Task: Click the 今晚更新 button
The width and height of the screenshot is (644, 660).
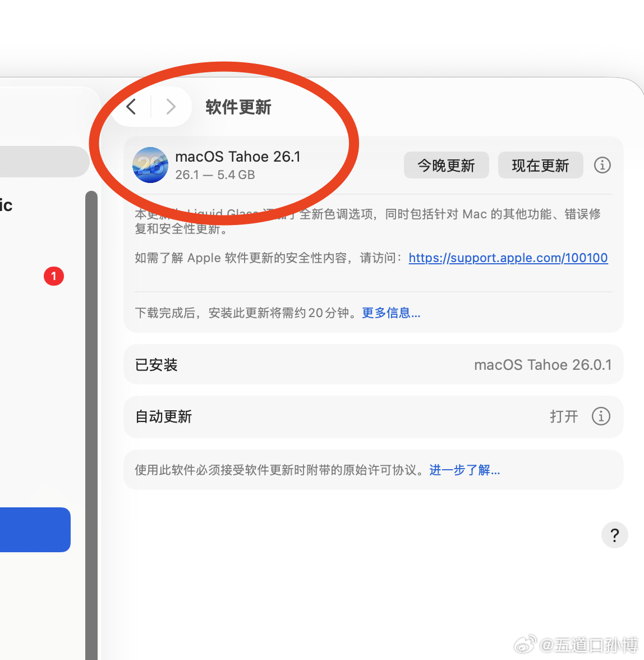Action: [446, 165]
